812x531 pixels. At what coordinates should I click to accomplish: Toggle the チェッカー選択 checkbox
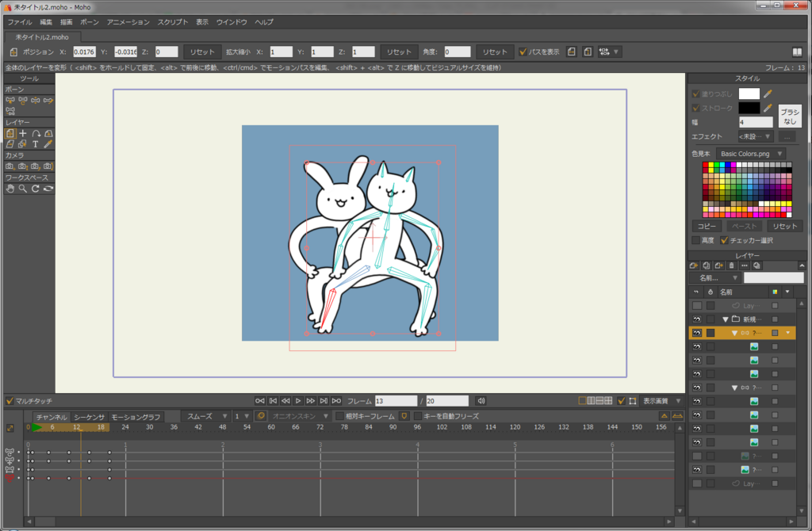[x=724, y=240]
